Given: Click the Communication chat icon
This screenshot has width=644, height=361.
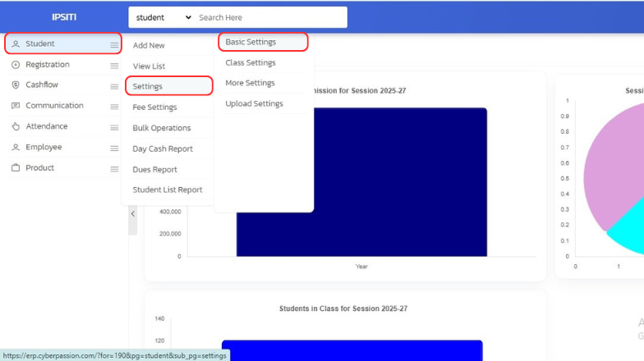Looking at the screenshot, I should [16, 106].
